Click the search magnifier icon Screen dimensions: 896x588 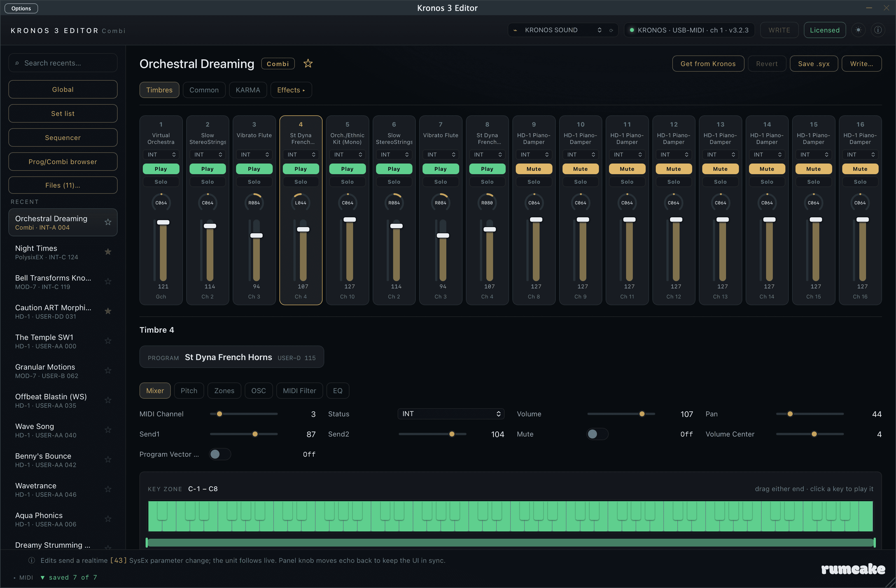pyautogui.click(x=17, y=63)
